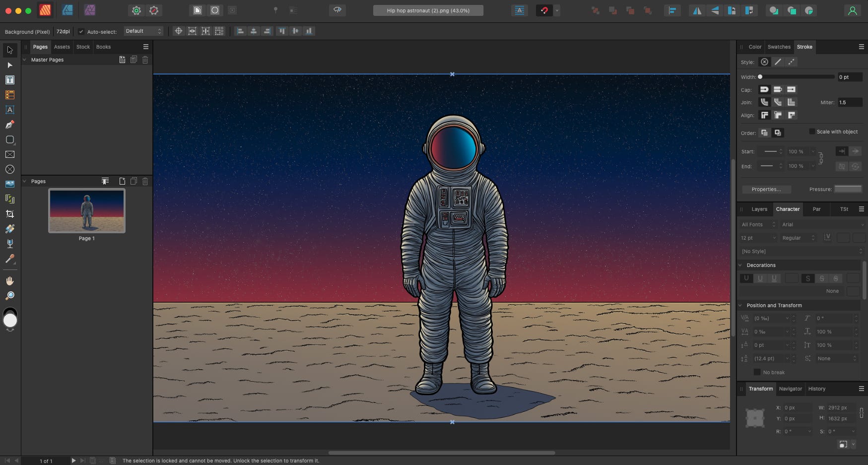Switch to the Swatches tab
Image resolution: width=868 pixels, height=465 pixels.
pos(779,47)
